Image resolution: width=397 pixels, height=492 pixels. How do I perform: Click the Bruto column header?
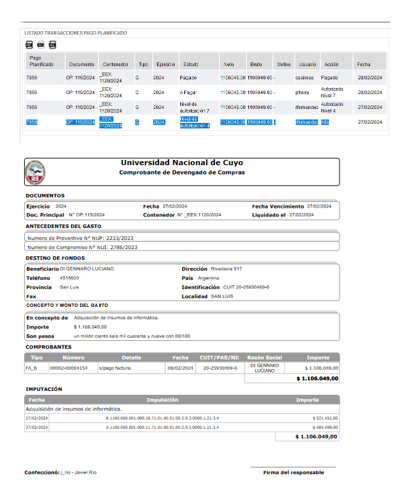[x=256, y=64]
